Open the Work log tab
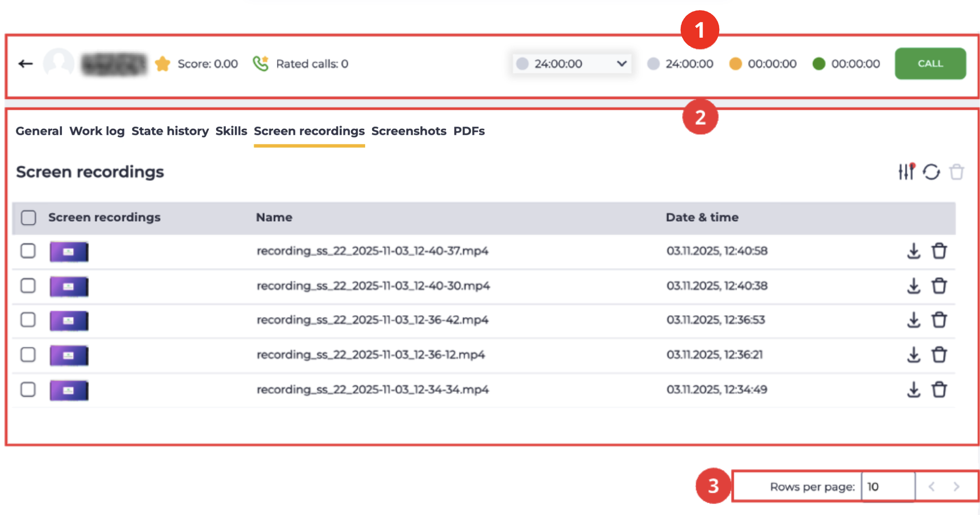 pos(97,131)
